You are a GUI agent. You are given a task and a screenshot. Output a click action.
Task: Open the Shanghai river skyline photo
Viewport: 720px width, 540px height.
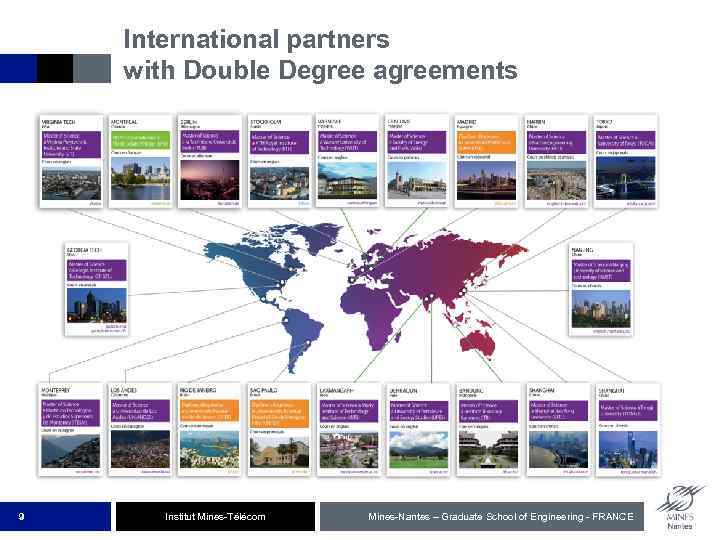(x=558, y=450)
